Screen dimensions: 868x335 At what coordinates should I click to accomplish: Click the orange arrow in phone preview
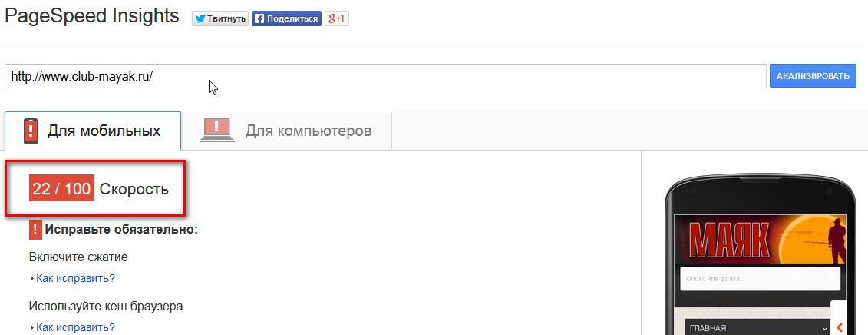click(x=839, y=327)
